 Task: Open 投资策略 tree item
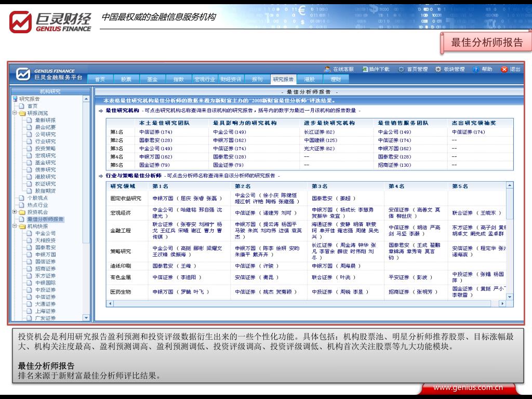click(x=46, y=149)
